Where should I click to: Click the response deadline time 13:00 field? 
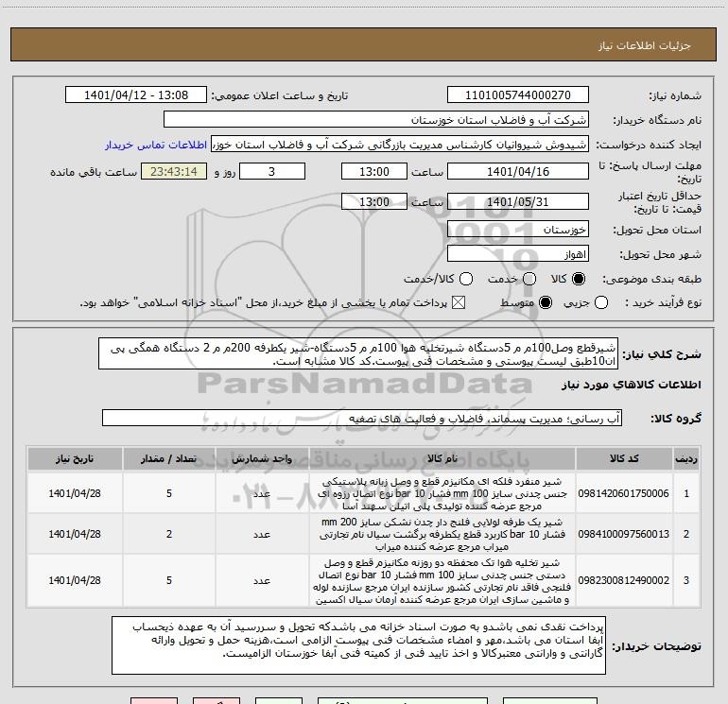pos(374,172)
